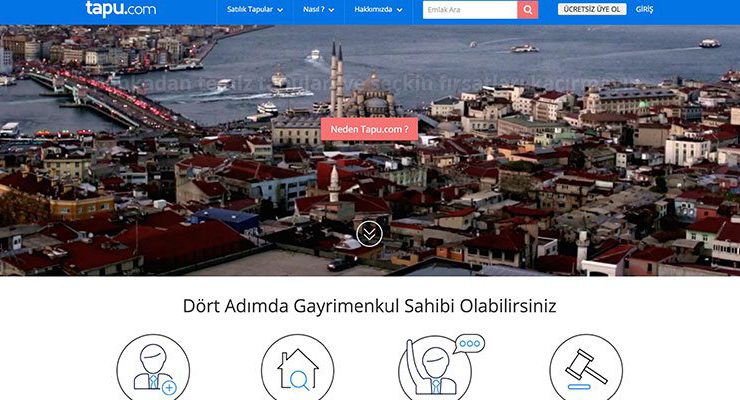Viewport: 740px width, 400px height.
Task: Click the Neden Tapu.com ? button
Action: [x=370, y=129]
